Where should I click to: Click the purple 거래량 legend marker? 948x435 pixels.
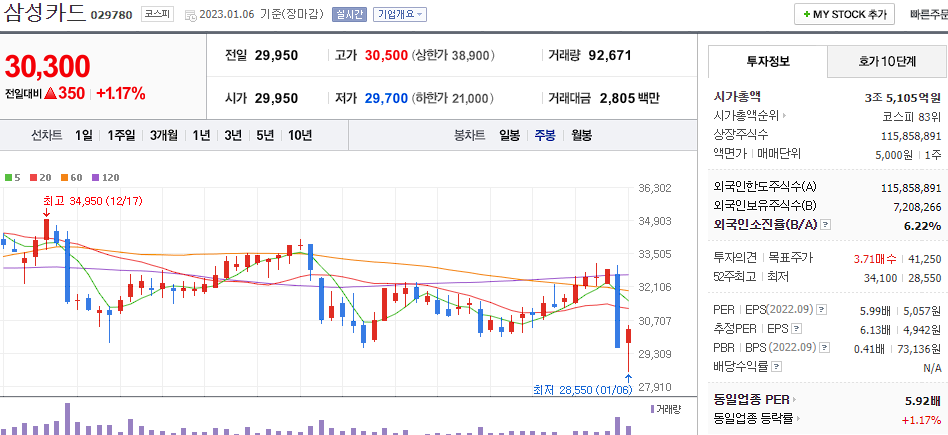tap(652, 410)
